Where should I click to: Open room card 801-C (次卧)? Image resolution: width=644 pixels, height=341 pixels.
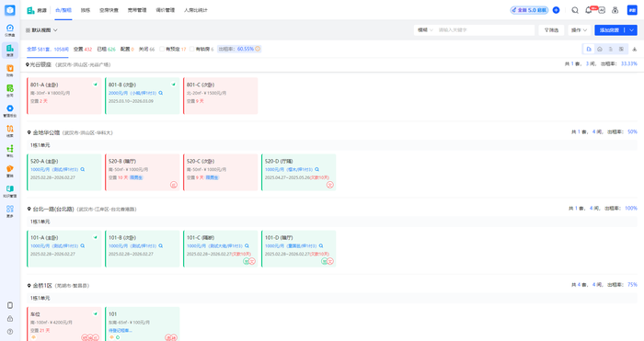[221, 96]
